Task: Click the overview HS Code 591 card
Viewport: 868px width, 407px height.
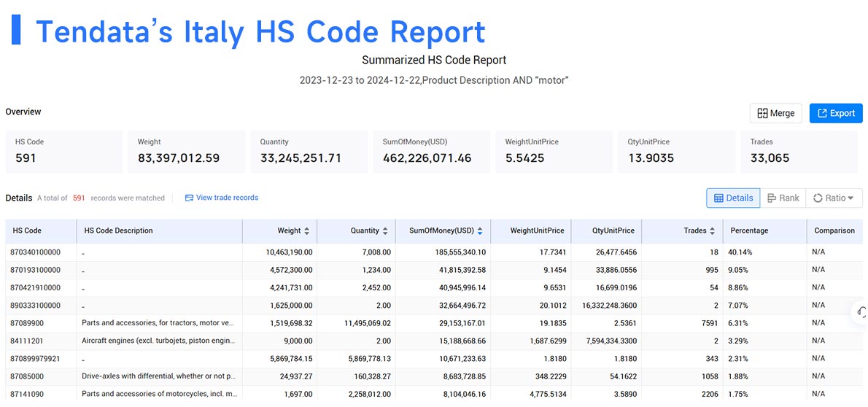Action: point(63,152)
